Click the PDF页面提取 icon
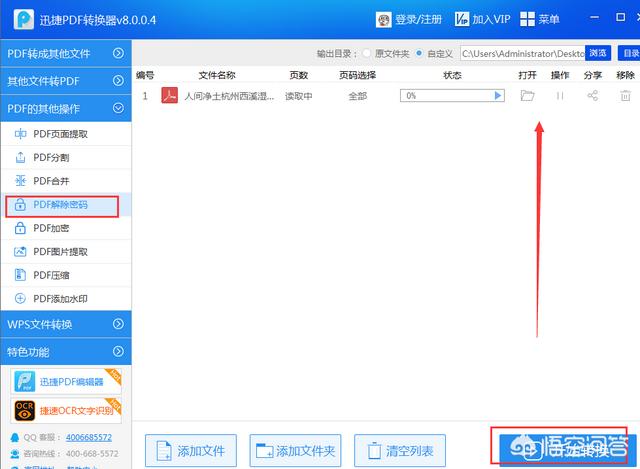 (x=20, y=134)
